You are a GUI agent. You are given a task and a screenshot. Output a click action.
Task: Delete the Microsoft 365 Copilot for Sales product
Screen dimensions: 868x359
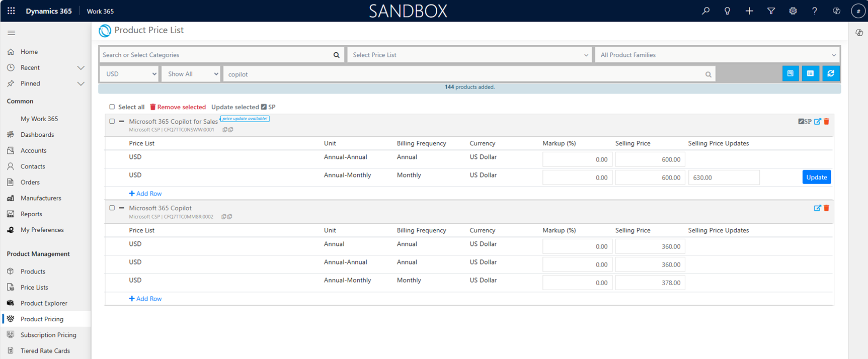point(826,121)
